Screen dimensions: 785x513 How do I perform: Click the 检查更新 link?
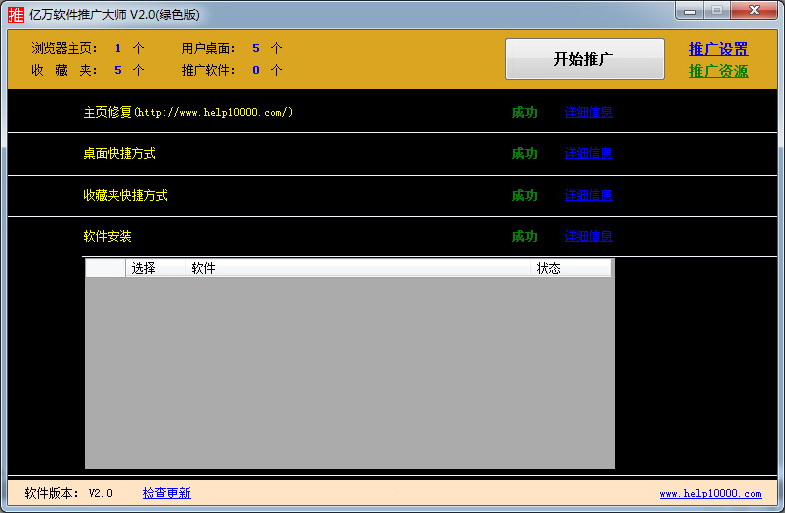pyautogui.click(x=166, y=493)
